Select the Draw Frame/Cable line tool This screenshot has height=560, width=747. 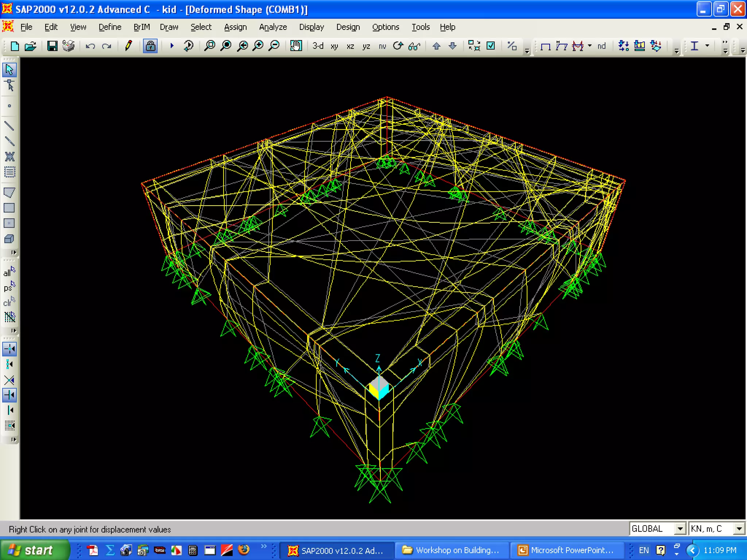(x=9, y=126)
